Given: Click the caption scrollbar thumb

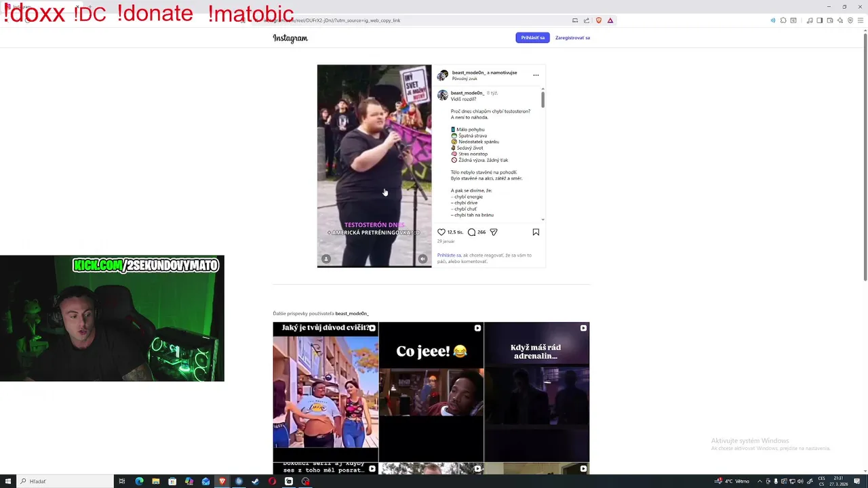Looking at the screenshot, I should 542,99.
